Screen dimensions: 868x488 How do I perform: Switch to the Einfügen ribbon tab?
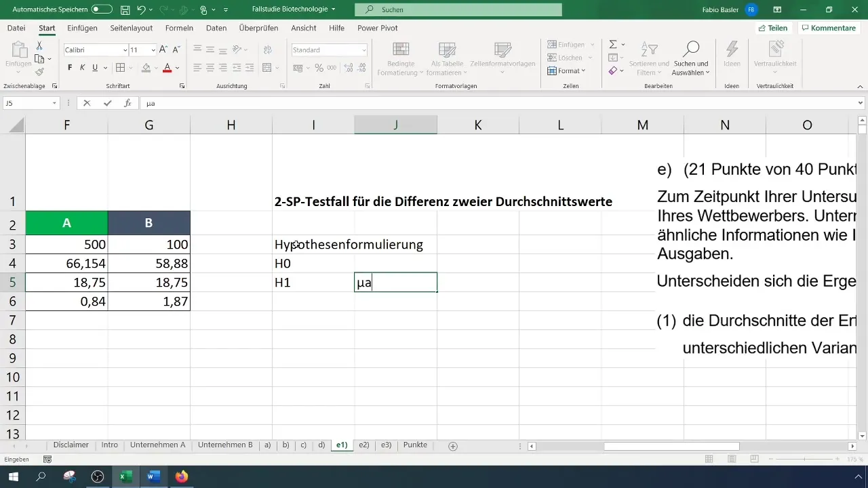[x=83, y=28]
